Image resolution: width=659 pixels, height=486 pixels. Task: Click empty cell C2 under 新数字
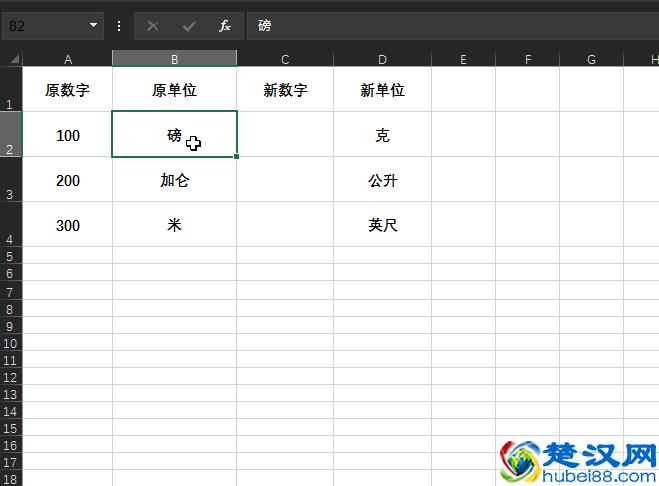click(x=285, y=135)
